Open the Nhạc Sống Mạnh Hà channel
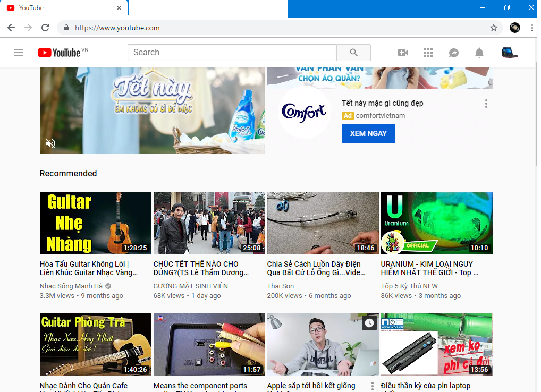541x392 pixels. (71, 286)
